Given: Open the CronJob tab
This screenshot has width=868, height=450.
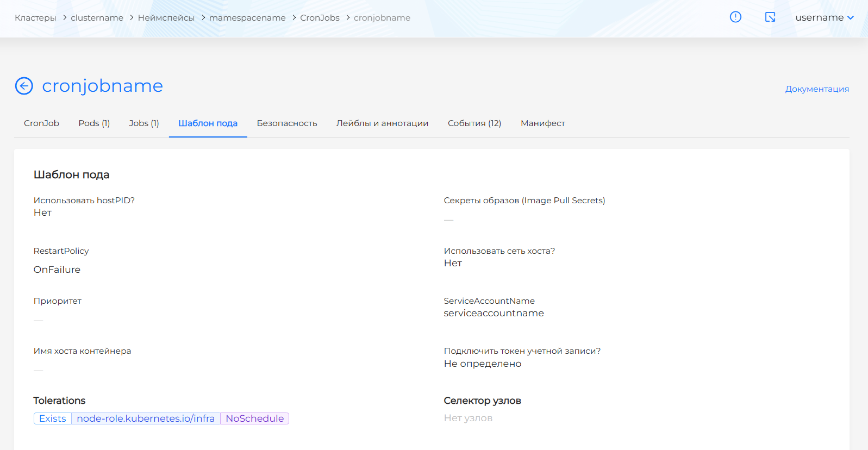Looking at the screenshot, I should pyautogui.click(x=41, y=123).
